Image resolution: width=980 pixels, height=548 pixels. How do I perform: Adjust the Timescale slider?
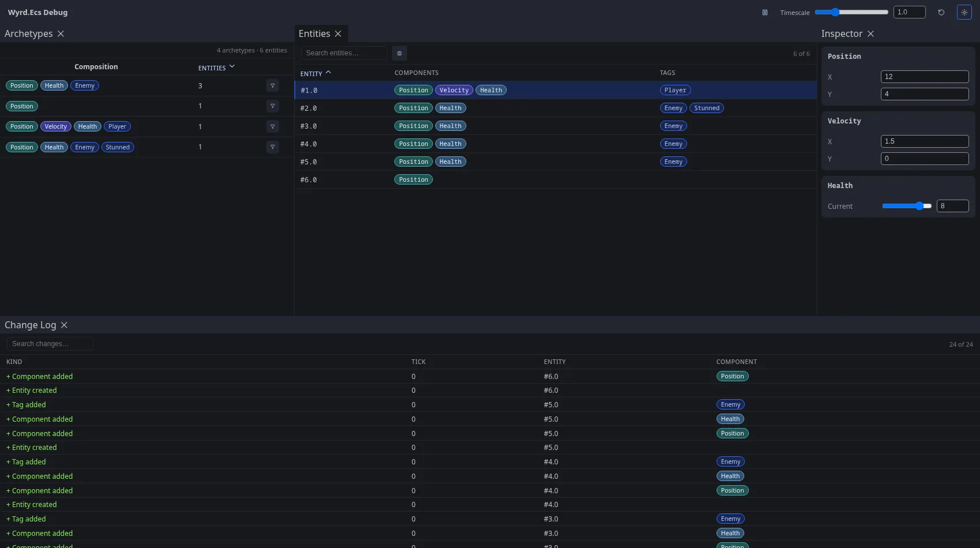(x=851, y=12)
